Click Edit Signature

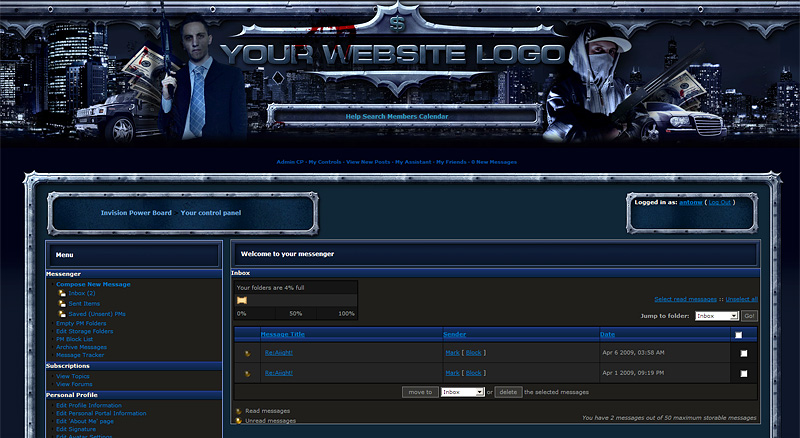point(76,429)
